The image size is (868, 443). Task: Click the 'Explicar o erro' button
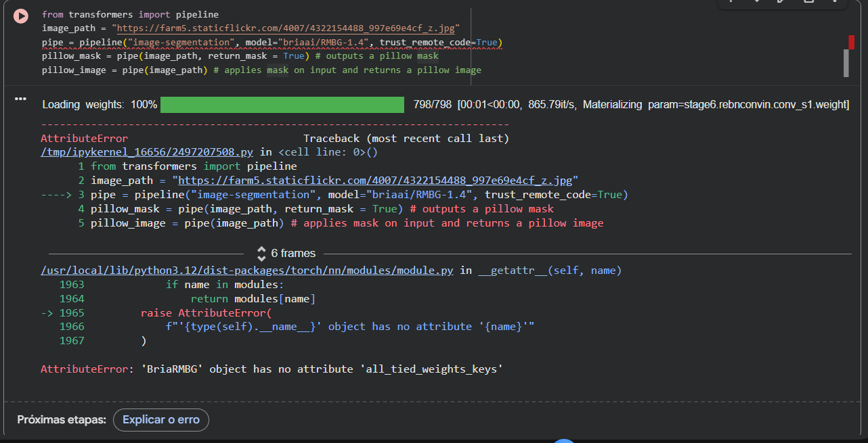(161, 420)
